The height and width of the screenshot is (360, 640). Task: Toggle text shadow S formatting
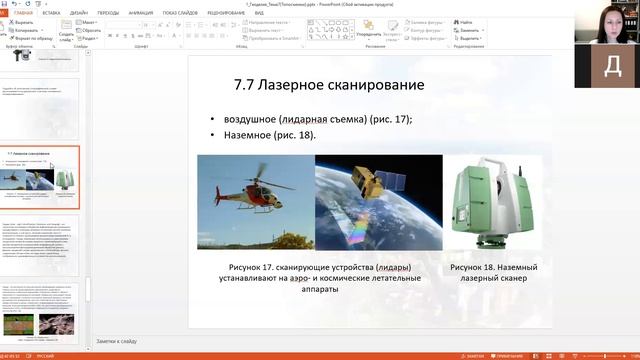pyautogui.click(x=133, y=36)
